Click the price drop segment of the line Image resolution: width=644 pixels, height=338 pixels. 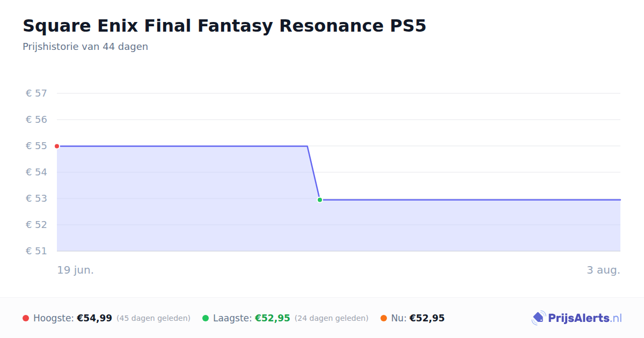313,173
